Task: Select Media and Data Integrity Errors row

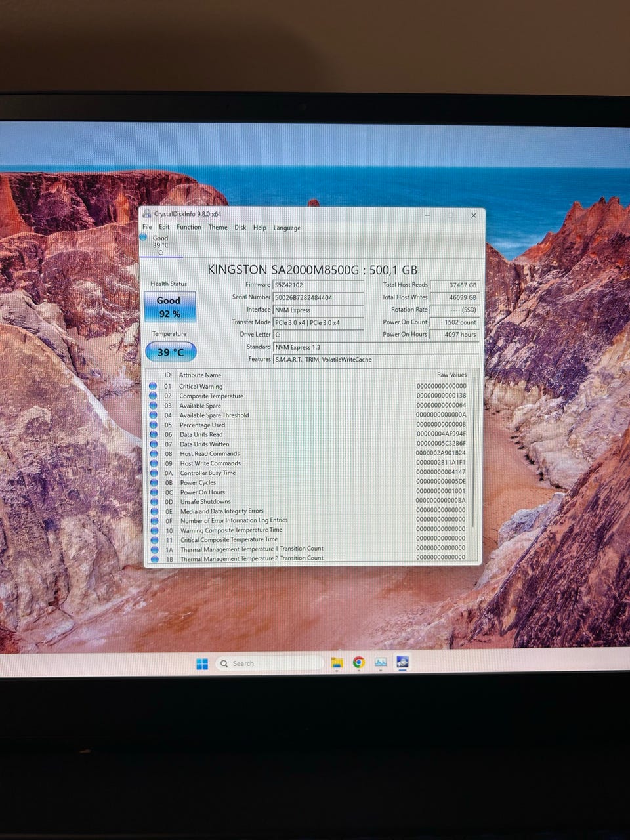Action: (x=308, y=511)
